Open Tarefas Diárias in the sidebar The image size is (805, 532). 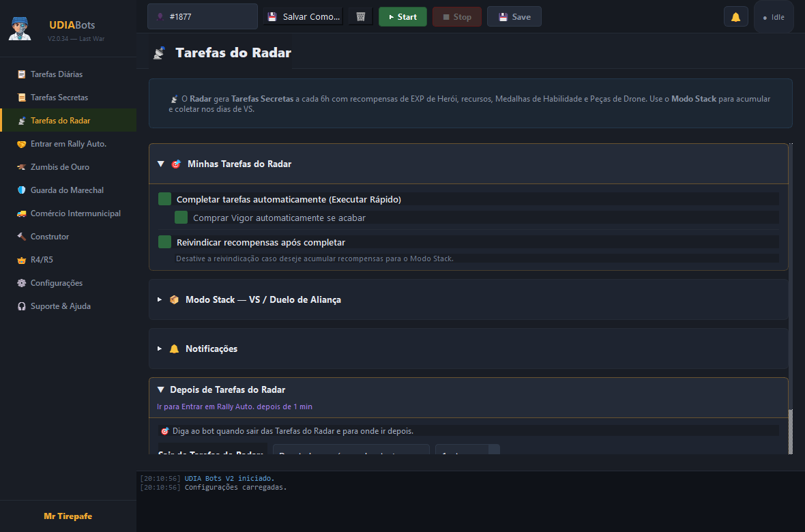[68, 74]
